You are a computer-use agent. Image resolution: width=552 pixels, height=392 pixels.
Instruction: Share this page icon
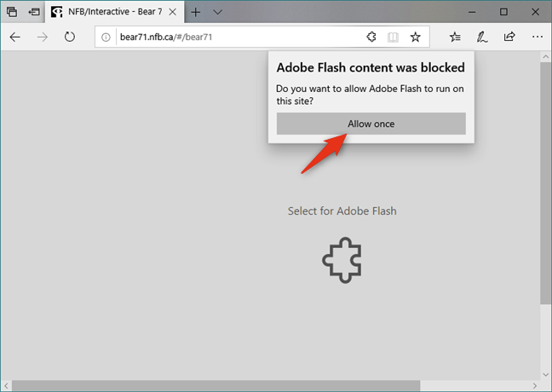(509, 37)
